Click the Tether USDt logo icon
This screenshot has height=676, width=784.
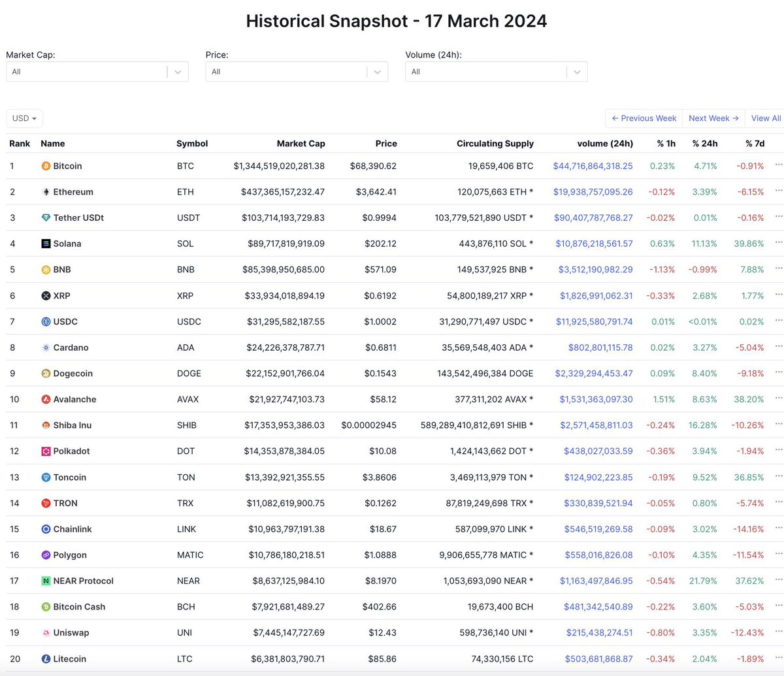tap(46, 217)
